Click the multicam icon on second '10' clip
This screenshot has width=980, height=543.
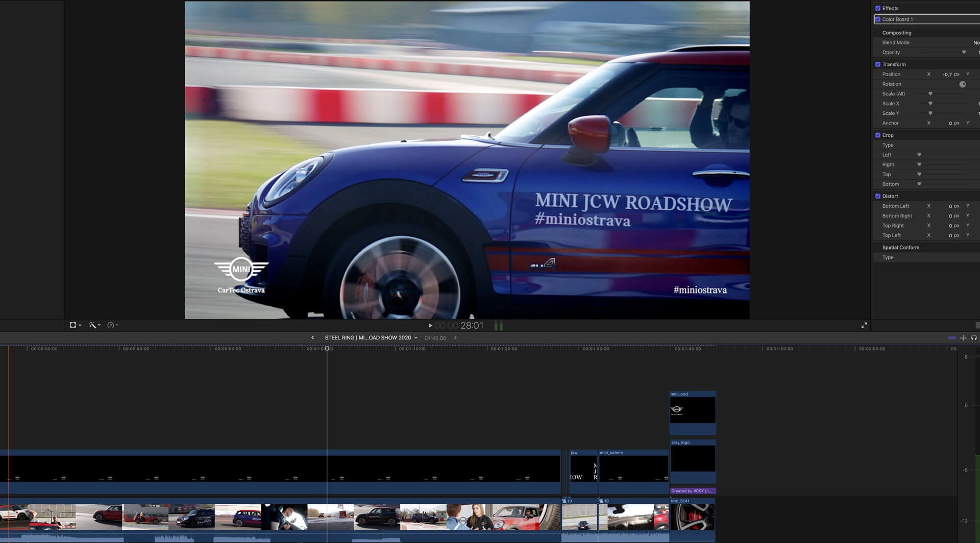[x=601, y=501]
